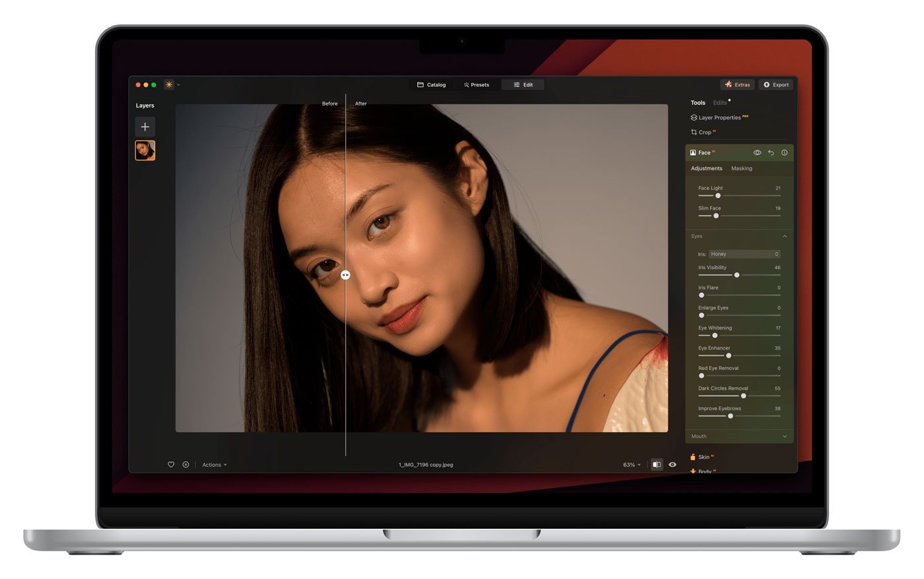Open the Skin tool
Screen dimensions: 924x579
coord(702,456)
